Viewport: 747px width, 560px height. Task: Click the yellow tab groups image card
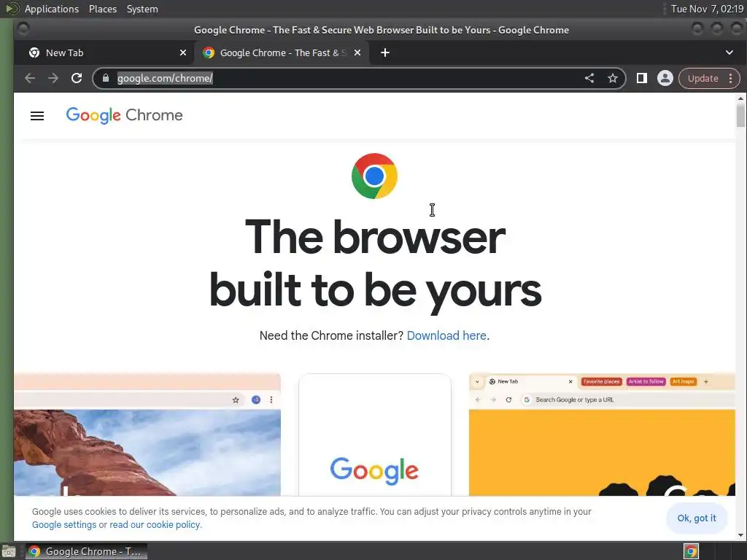(602, 435)
